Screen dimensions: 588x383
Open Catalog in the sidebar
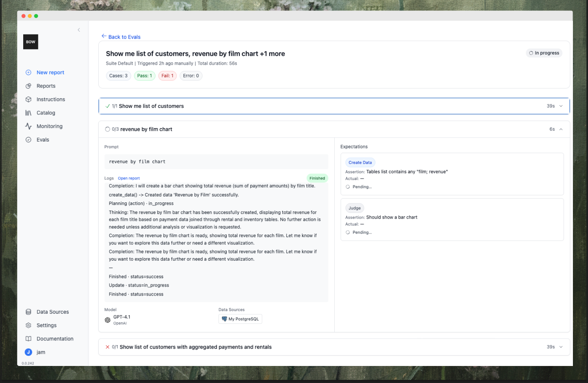pyautogui.click(x=46, y=113)
